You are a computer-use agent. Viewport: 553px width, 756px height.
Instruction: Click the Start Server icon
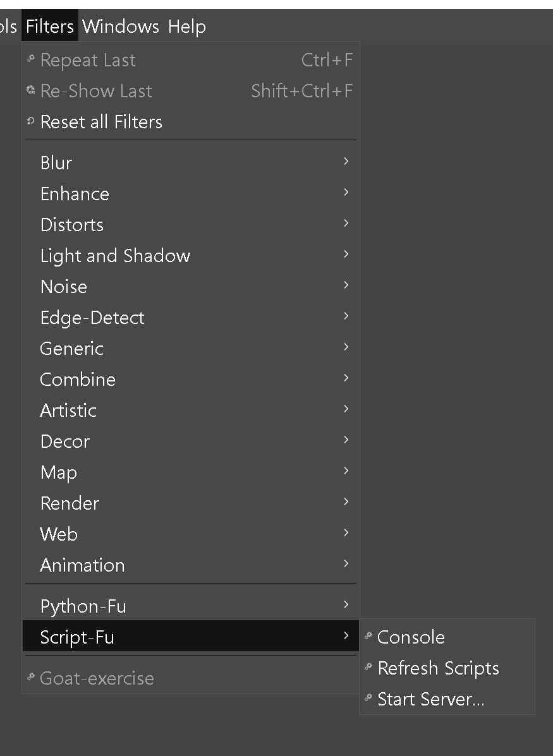(x=368, y=698)
